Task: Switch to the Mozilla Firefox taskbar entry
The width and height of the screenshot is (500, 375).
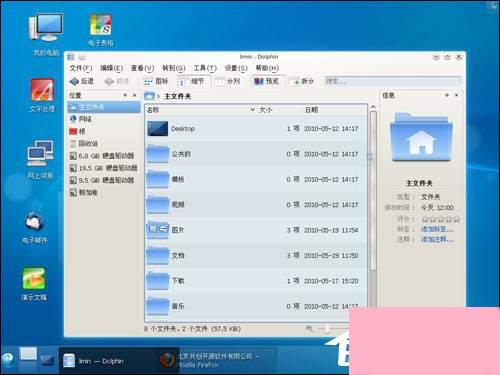Action: [x=217, y=361]
